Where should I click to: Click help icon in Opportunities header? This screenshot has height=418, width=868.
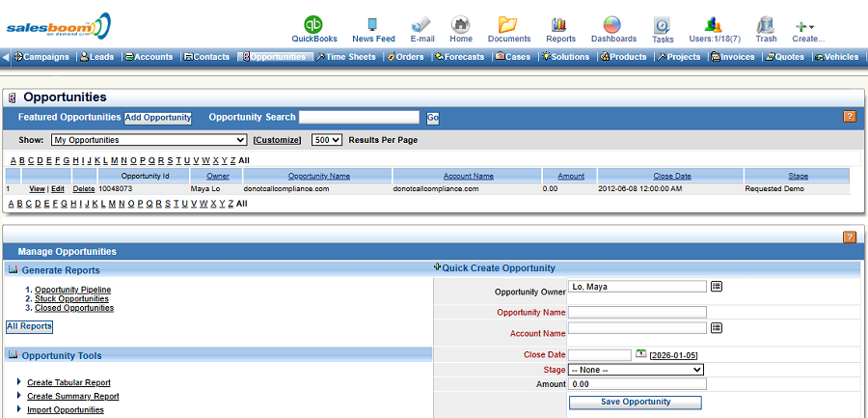[x=850, y=117]
